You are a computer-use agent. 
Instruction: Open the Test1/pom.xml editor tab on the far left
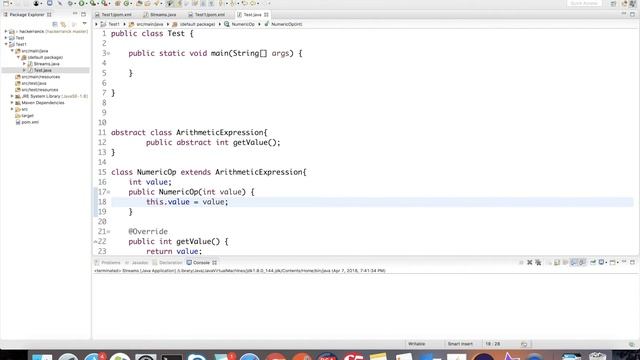pyautogui.click(x=114, y=15)
